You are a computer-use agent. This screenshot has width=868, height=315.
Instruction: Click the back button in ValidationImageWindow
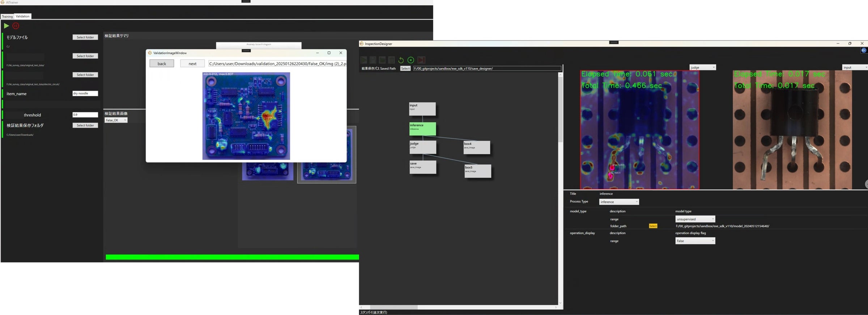(162, 64)
